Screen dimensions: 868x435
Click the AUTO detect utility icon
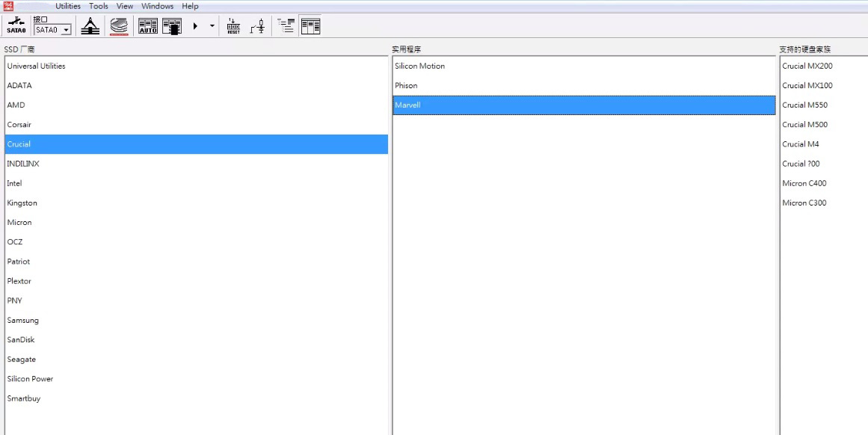148,26
